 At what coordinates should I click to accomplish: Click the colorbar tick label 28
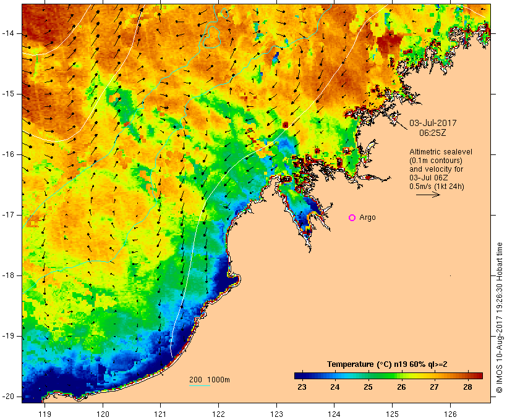click(467, 387)
